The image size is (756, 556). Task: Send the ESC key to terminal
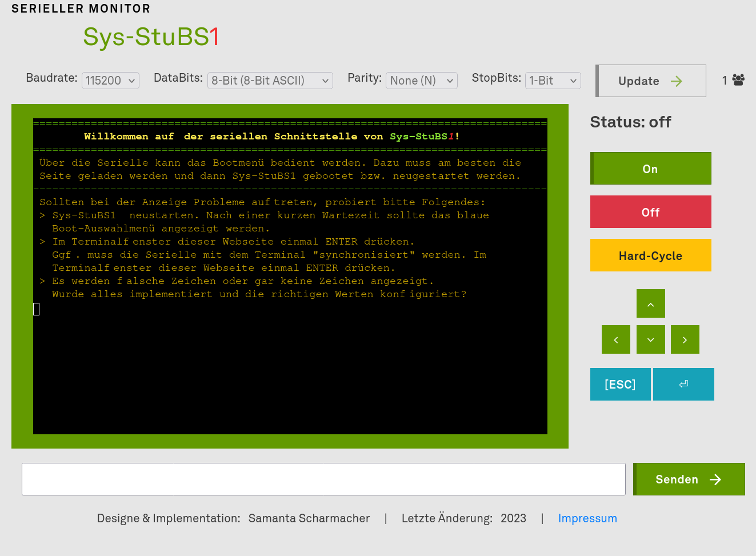tap(620, 384)
